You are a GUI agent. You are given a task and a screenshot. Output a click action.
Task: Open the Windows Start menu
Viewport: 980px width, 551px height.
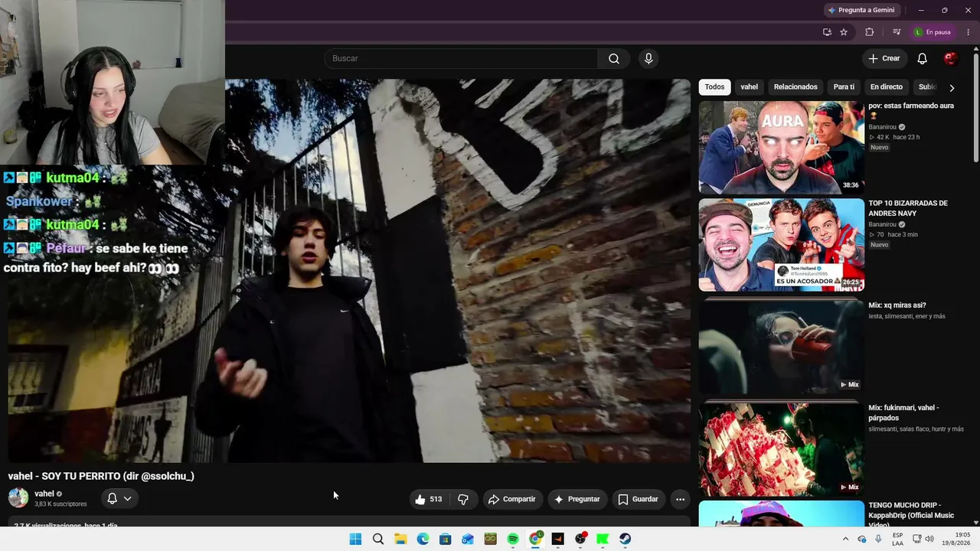[355, 539]
